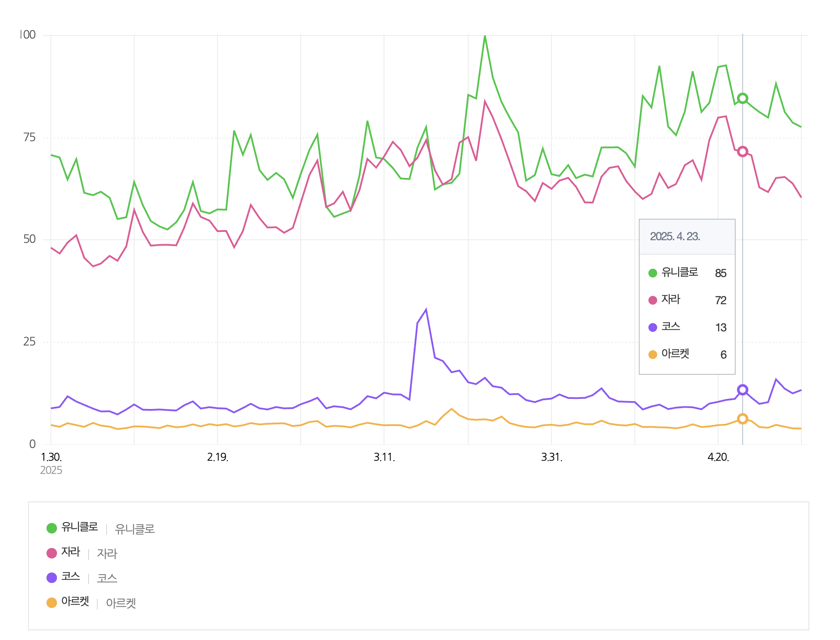This screenshot has height=640, width=840.
Task: Select orange hover marker on 아르켓 line
Action: point(742,419)
